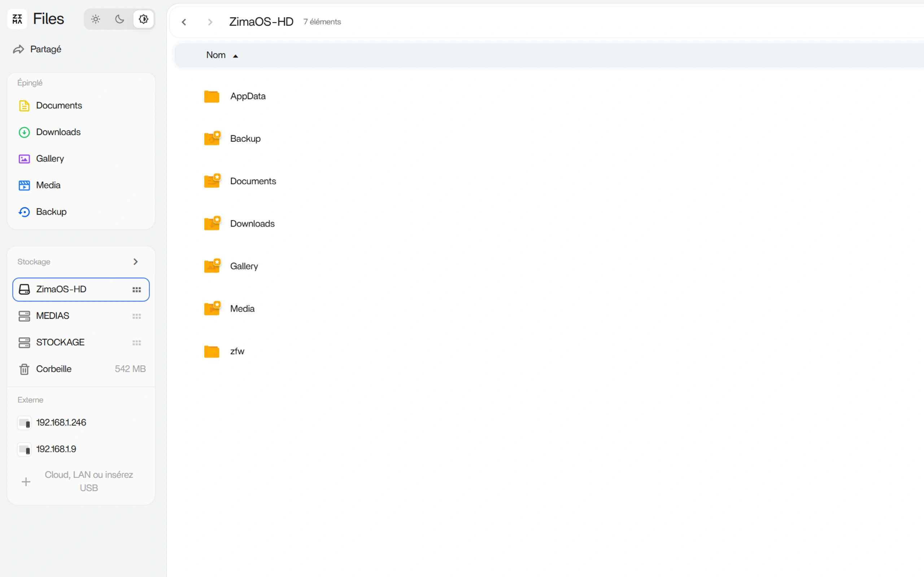The width and height of the screenshot is (924, 577).
Task: Open pinned Backup in sidebar
Action: tap(81, 212)
